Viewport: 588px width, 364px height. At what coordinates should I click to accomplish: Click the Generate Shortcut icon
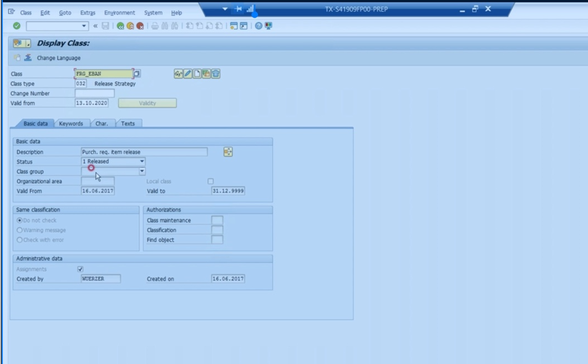click(x=244, y=26)
